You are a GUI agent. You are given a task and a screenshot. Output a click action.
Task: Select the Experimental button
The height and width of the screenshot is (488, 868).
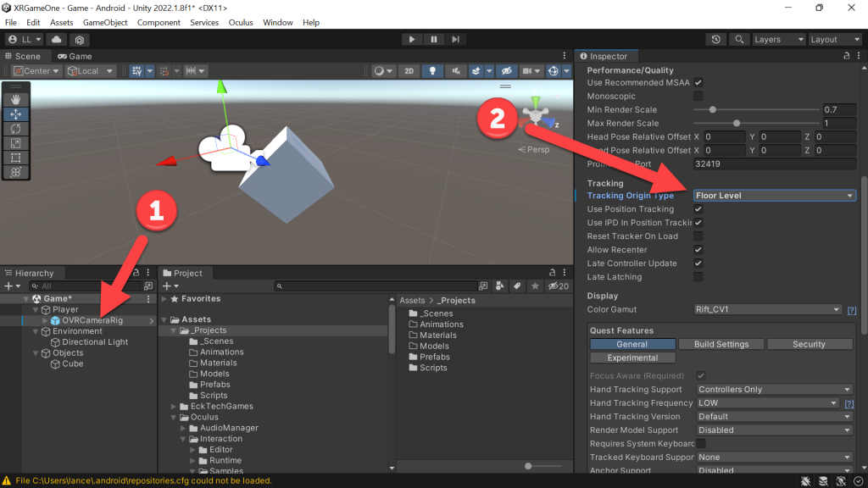[632, 358]
